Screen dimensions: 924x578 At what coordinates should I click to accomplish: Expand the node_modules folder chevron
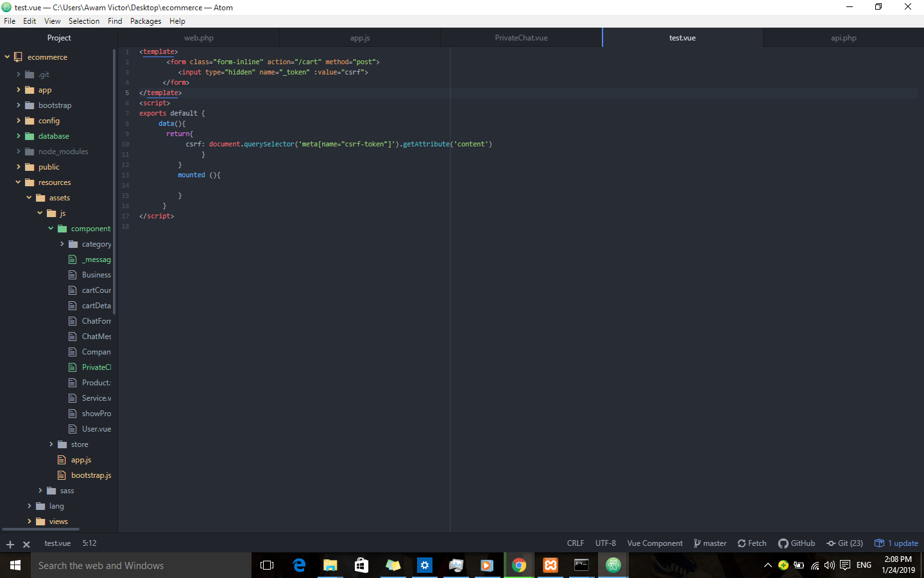click(18, 152)
